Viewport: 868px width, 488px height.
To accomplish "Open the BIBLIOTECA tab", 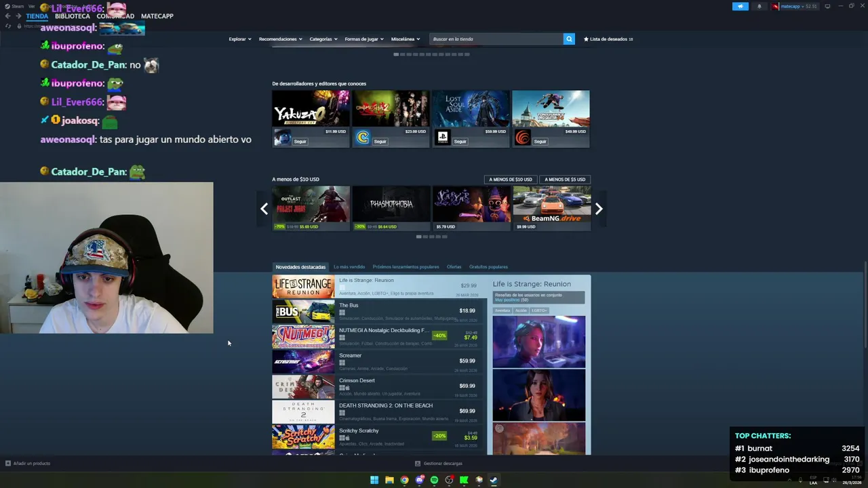I will 72,16.
